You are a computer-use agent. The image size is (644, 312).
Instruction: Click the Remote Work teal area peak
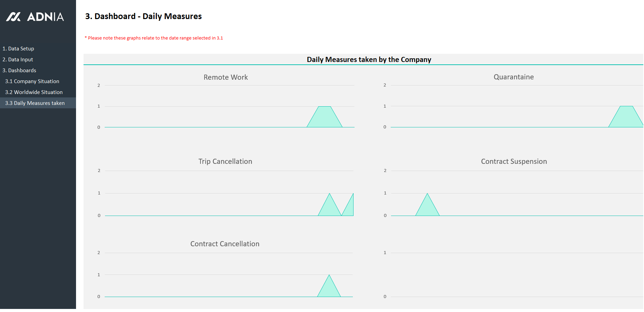pyautogui.click(x=325, y=118)
